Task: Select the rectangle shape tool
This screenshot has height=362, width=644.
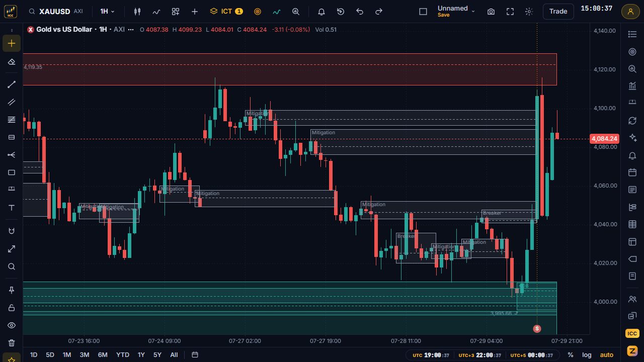Action: pyautogui.click(x=12, y=172)
